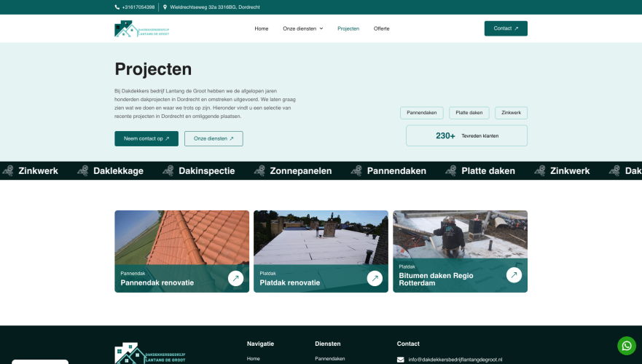
Task: Click the location pin icon
Action: tap(165, 7)
